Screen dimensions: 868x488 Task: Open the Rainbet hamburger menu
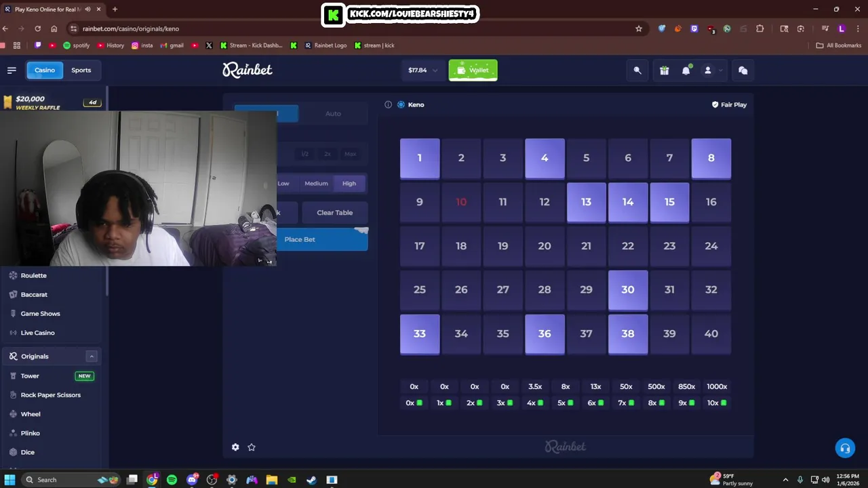[12, 70]
